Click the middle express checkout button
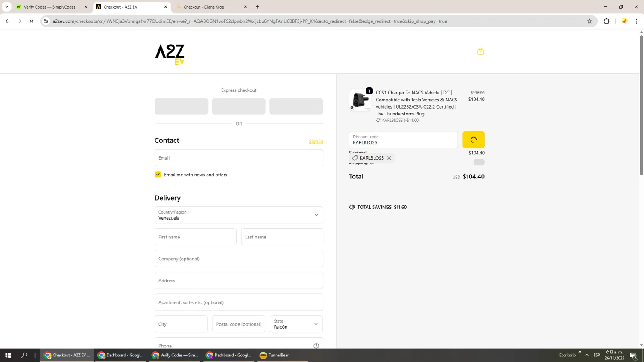This screenshot has height=362, width=644. tap(239, 106)
